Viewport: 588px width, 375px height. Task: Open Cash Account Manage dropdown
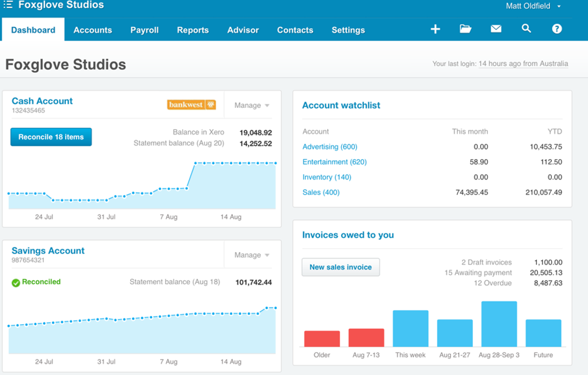point(252,106)
